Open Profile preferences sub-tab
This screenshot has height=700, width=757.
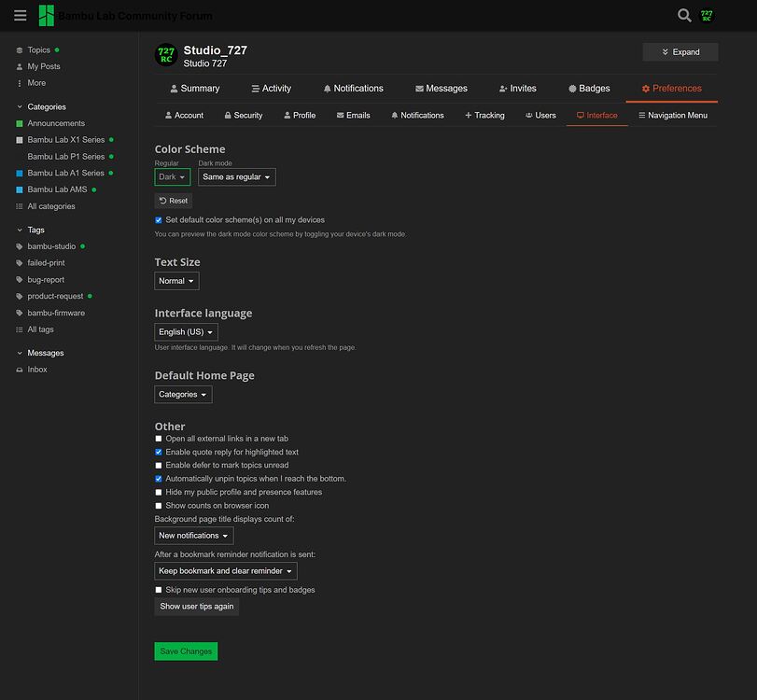[x=300, y=116]
